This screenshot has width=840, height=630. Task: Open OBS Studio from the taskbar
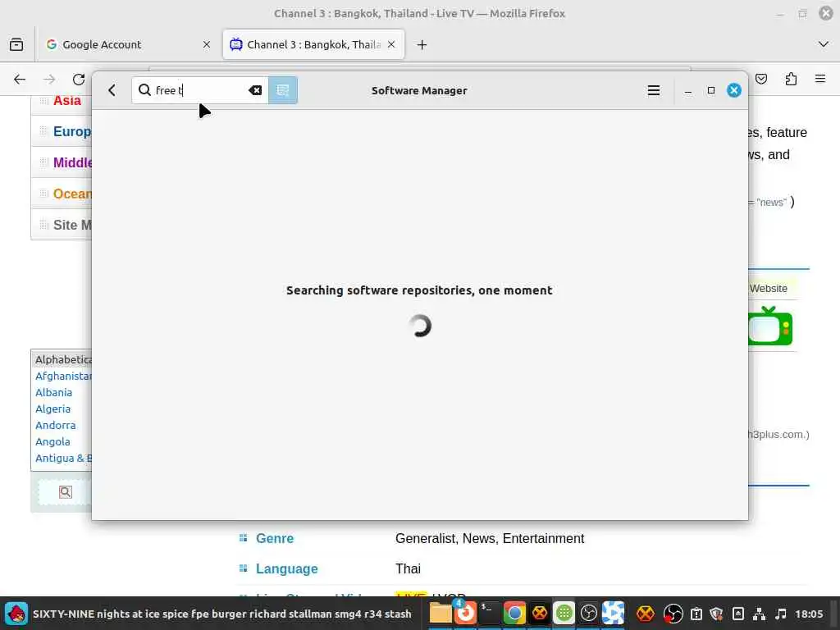pos(589,614)
